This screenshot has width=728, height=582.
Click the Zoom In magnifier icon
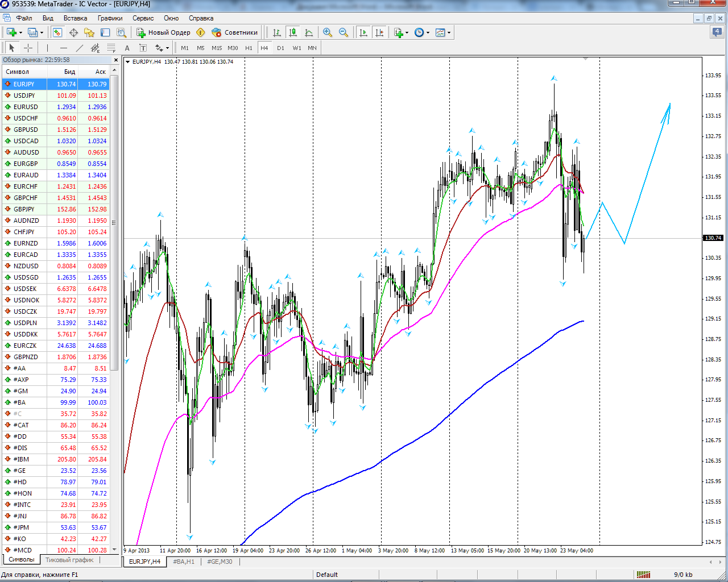(x=328, y=32)
